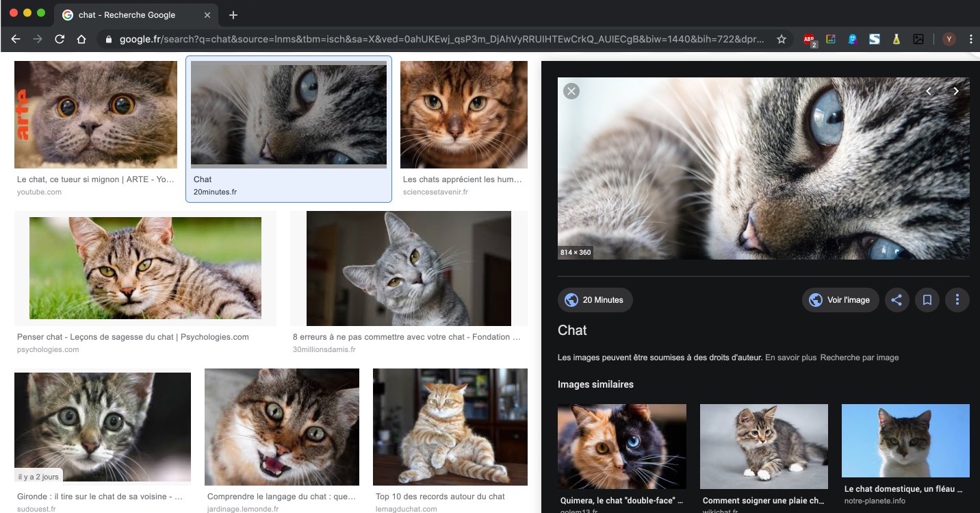The image size is (980, 513).
Task: Click the share icon in preview panel
Action: point(897,300)
